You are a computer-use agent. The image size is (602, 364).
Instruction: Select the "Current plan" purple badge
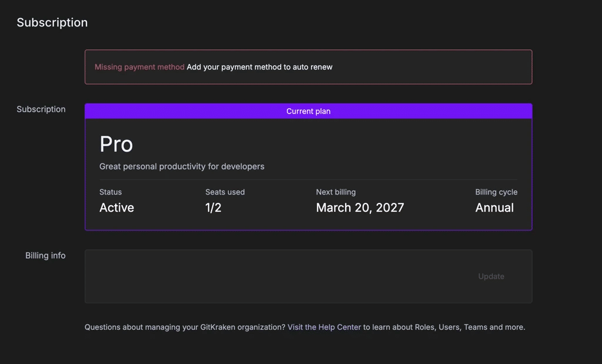(308, 111)
